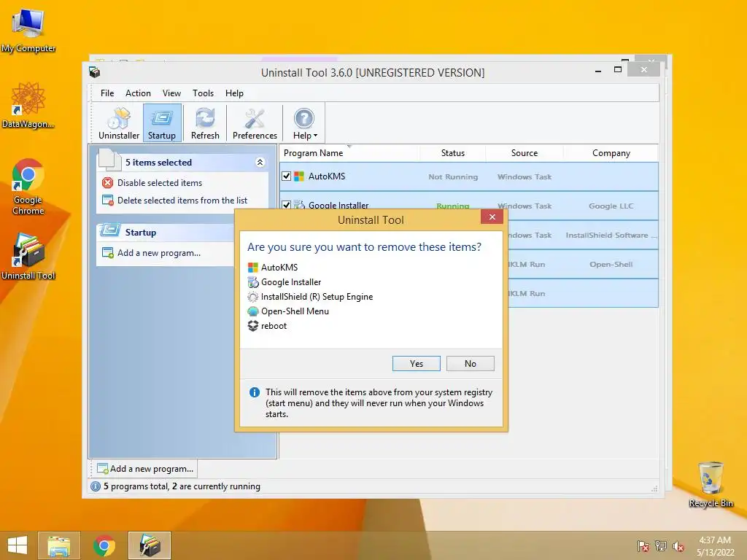Image resolution: width=747 pixels, height=560 pixels.
Task: Click the Google Installer icon in dialog
Action: click(x=253, y=282)
